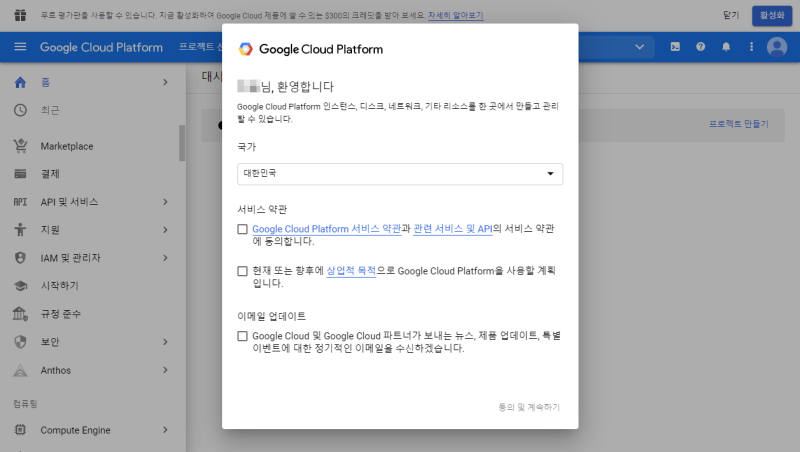Click the sidebar vertical scrollbar
Viewport: 800px width, 452px height.
182,143
